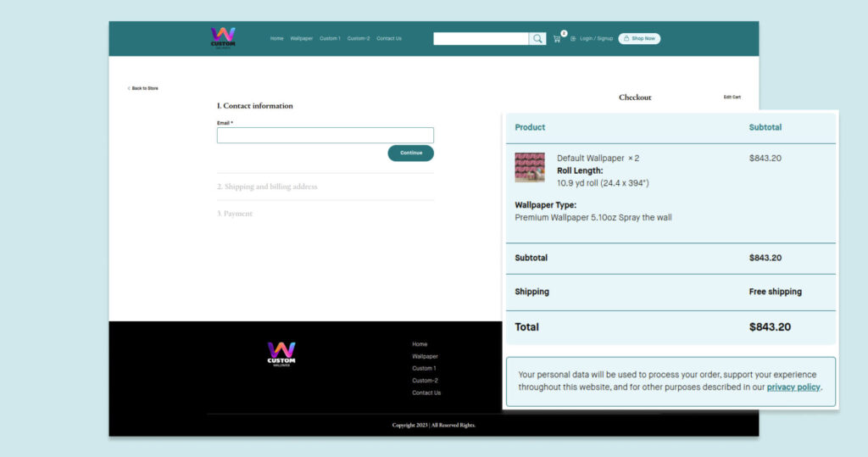Open the shopping cart icon
The width and height of the screenshot is (868, 457).
click(557, 39)
